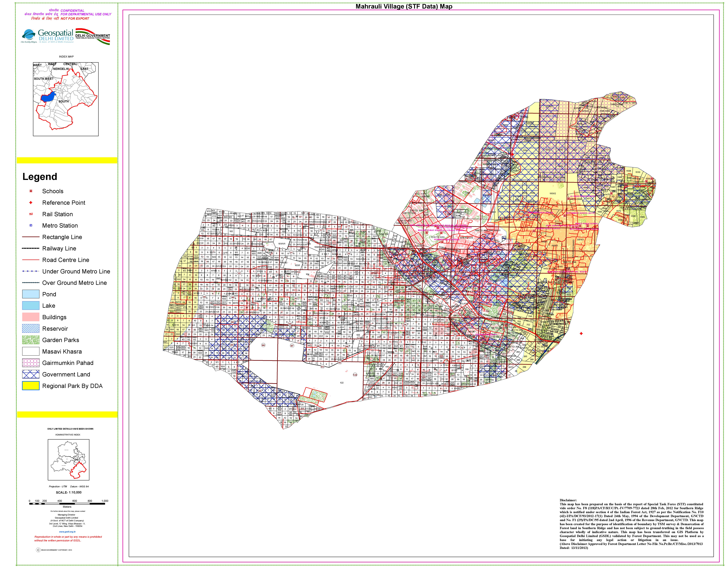728x575 pixels.
Task: Click the Government Land hatched swatch
Action: point(31,374)
